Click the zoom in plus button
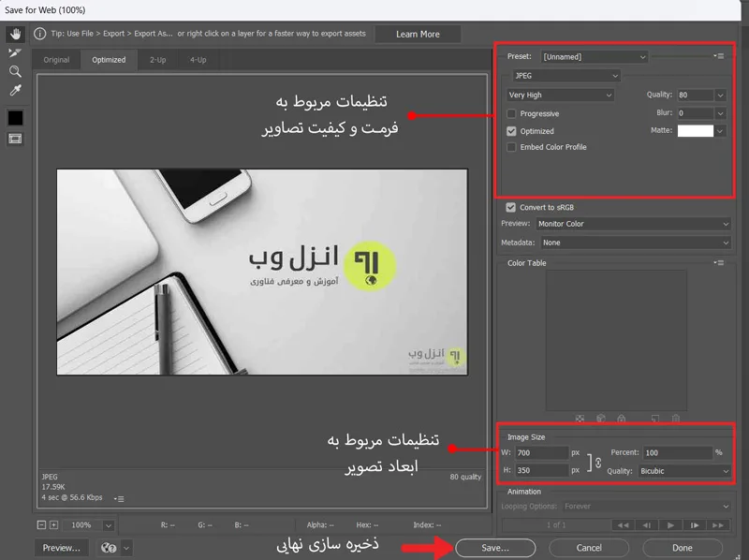This screenshot has width=749, height=560. point(53,524)
